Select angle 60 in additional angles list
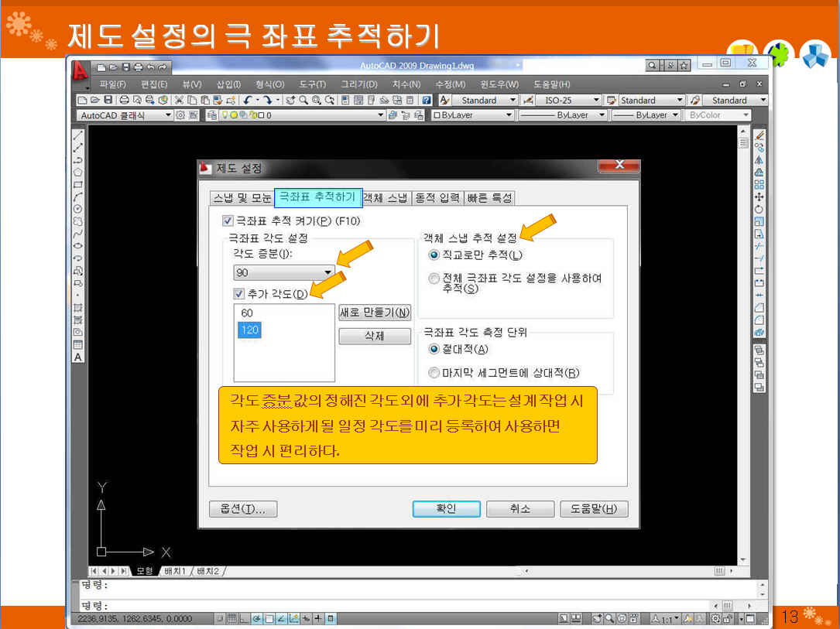This screenshot has height=629, width=840. pyautogui.click(x=248, y=313)
